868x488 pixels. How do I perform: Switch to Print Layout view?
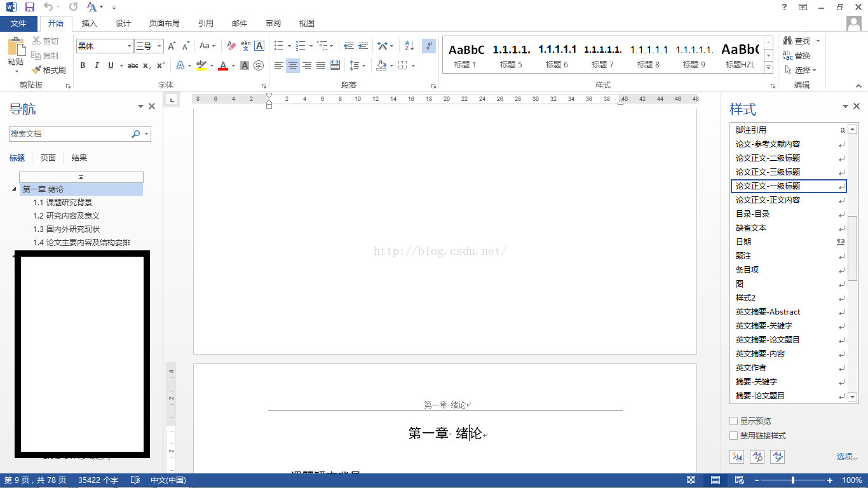pos(715,480)
